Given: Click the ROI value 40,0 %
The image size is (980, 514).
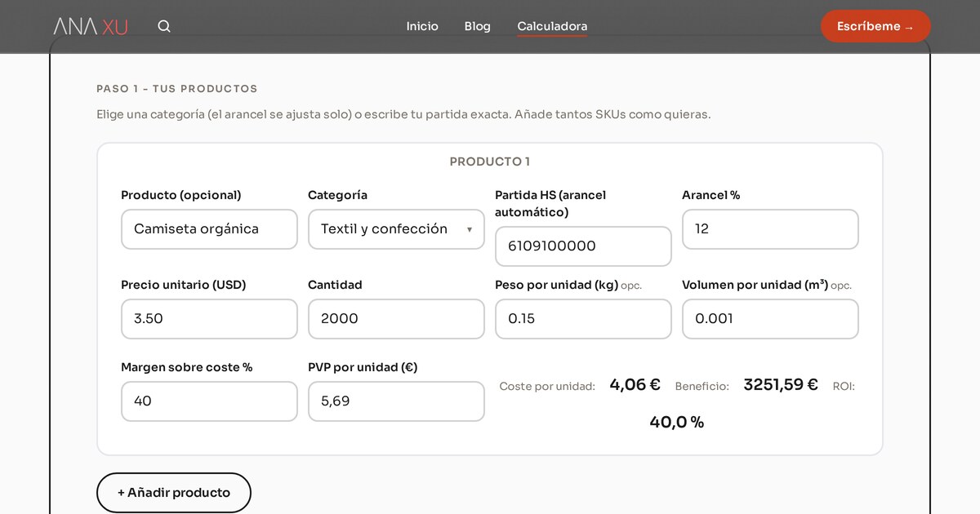Looking at the screenshot, I should point(677,422).
